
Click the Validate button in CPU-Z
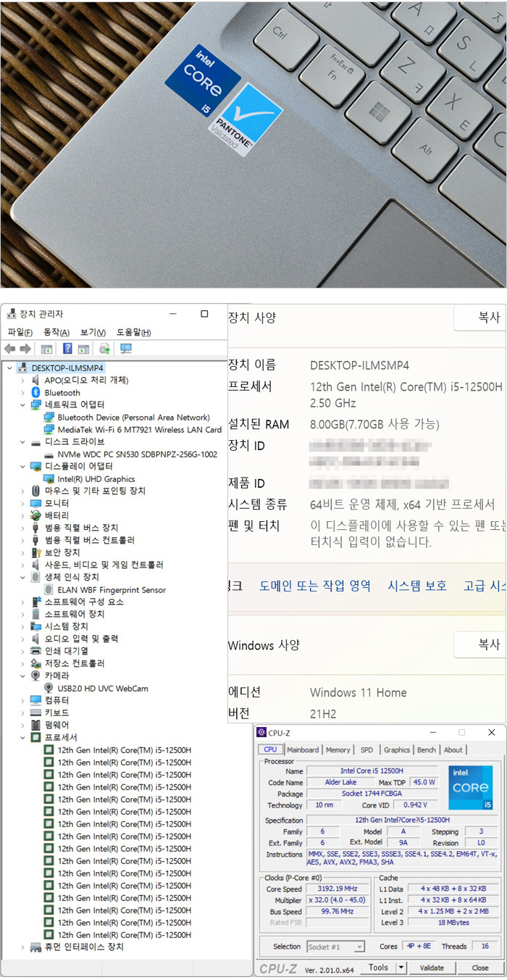click(432, 968)
